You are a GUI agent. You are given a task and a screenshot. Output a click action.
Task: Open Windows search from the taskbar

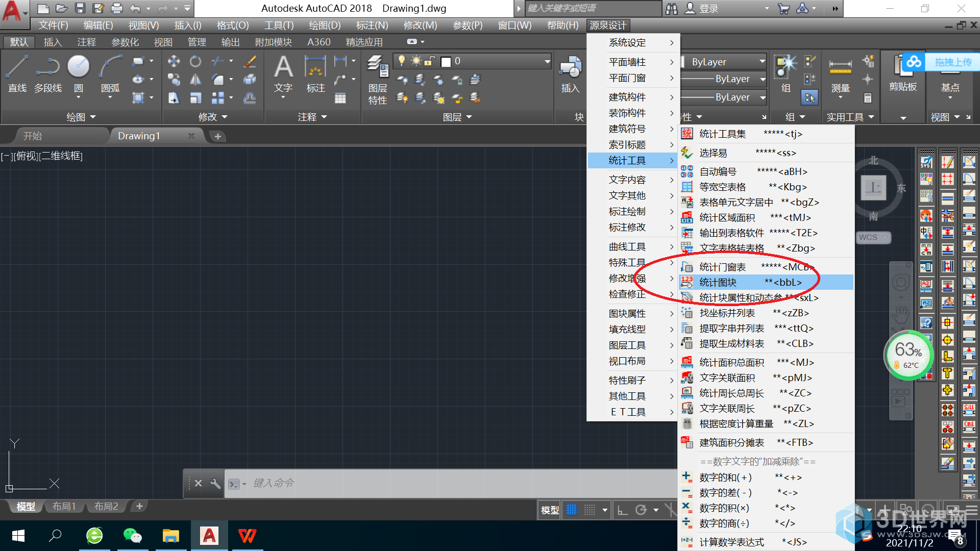[x=55, y=536]
